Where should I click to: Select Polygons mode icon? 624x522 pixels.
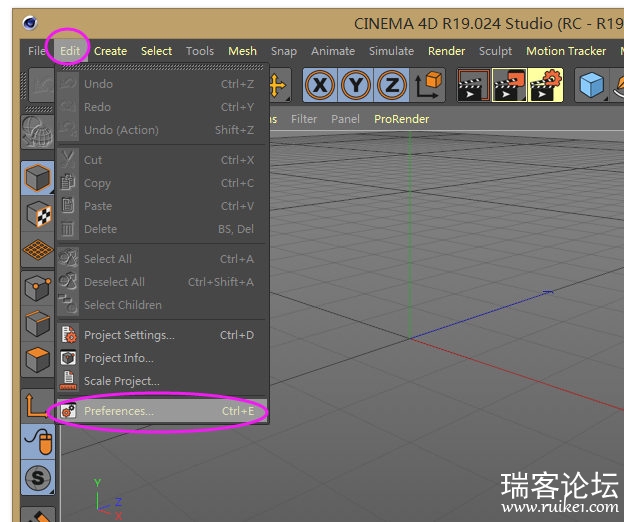coord(37,360)
